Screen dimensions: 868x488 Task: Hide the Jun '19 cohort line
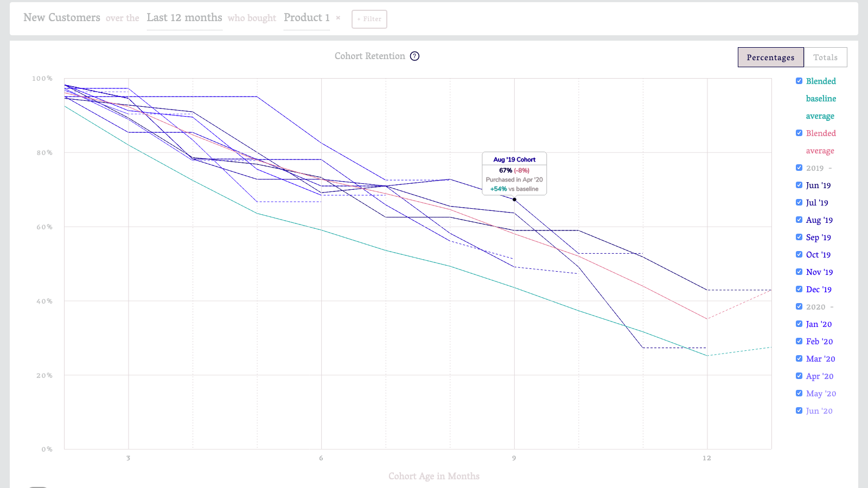(799, 185)
